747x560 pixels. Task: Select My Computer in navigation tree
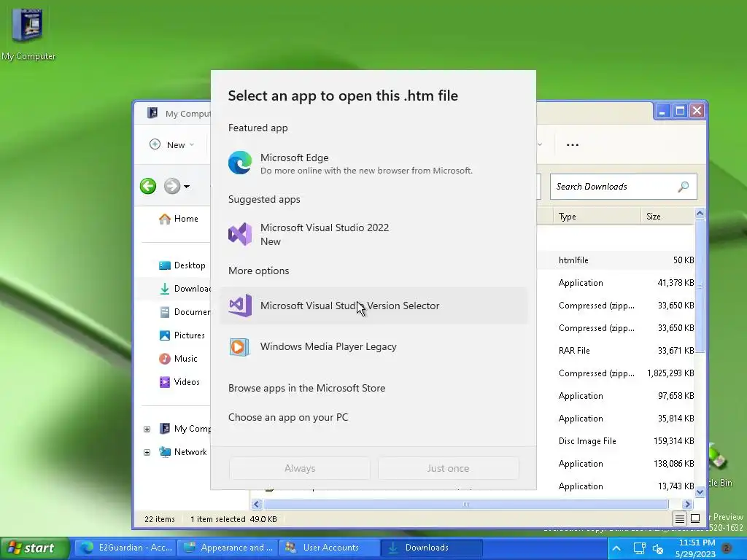[x=185, y=429]
